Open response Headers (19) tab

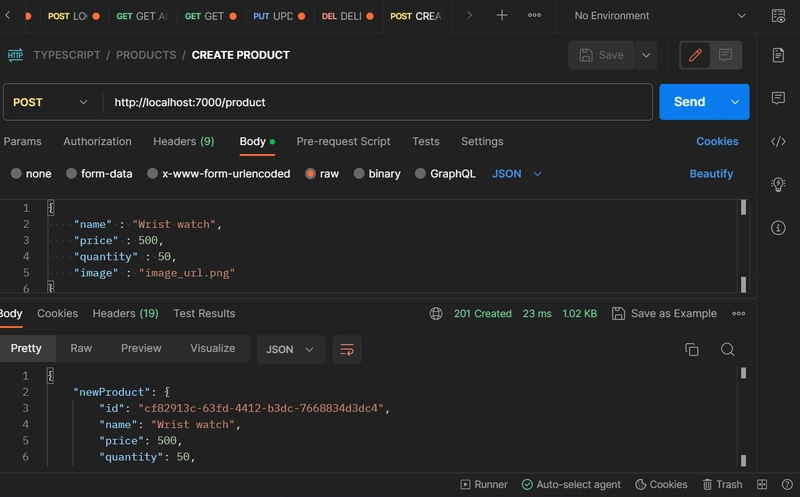[x=126, y=313]
